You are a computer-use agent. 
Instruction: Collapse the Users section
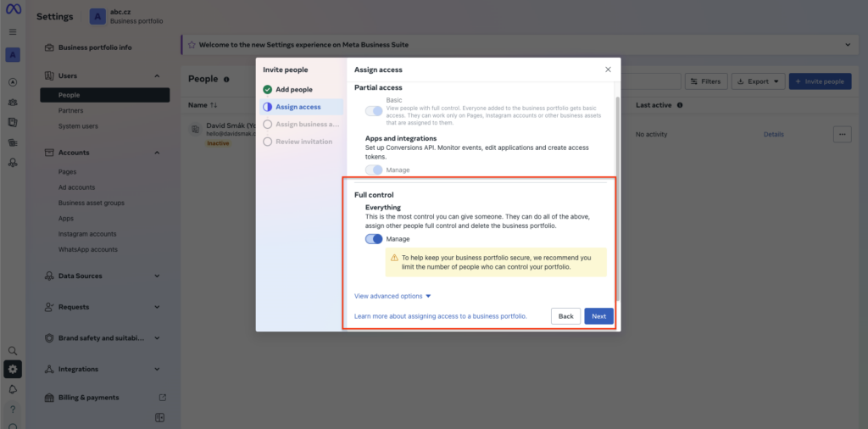[x=157, y=75]
